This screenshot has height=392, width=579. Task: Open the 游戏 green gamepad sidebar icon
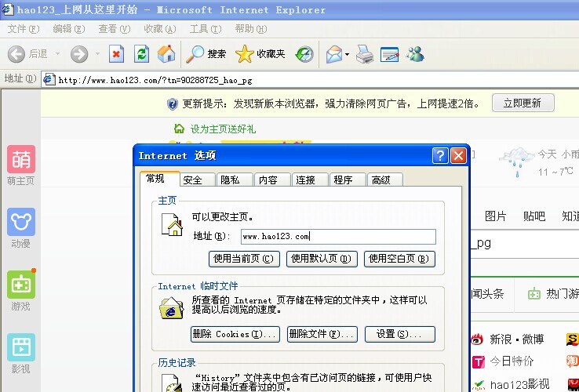[x=21, y=285]
